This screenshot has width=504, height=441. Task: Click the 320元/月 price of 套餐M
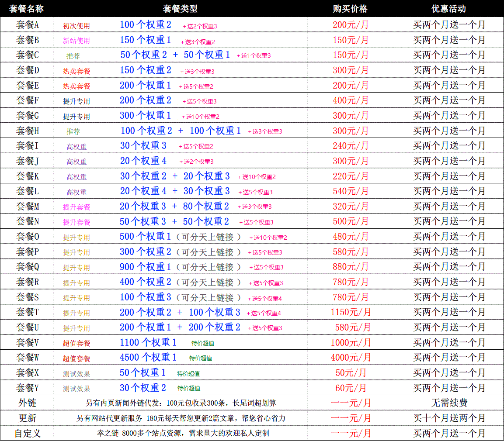point(351,207)
